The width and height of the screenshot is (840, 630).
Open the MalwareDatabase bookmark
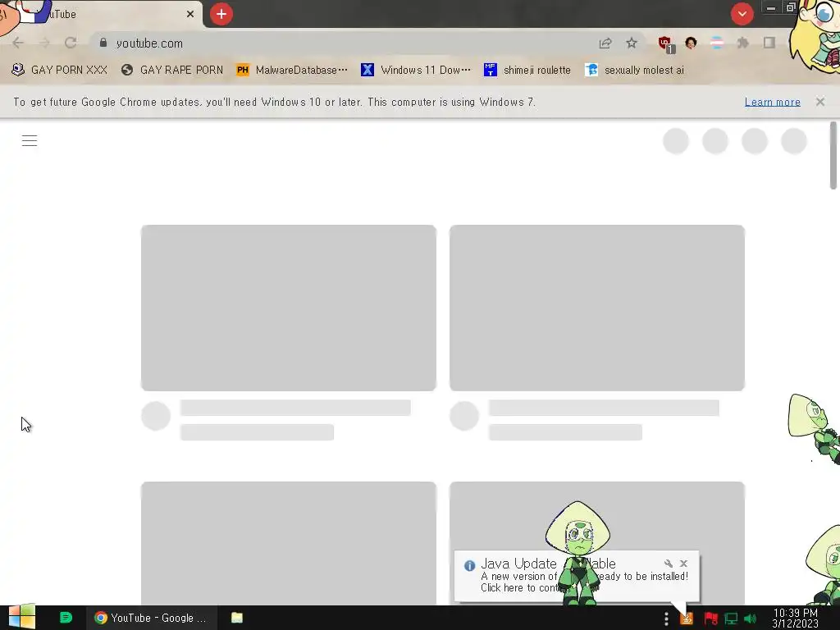(292, 71)
